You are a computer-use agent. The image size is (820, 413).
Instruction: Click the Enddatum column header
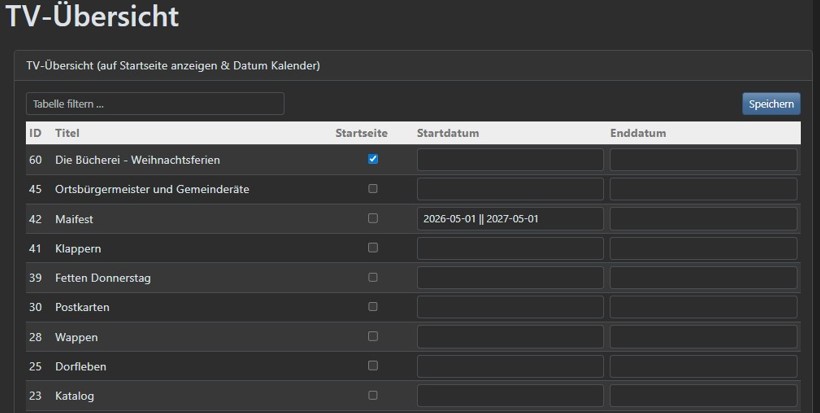(638, 133)
